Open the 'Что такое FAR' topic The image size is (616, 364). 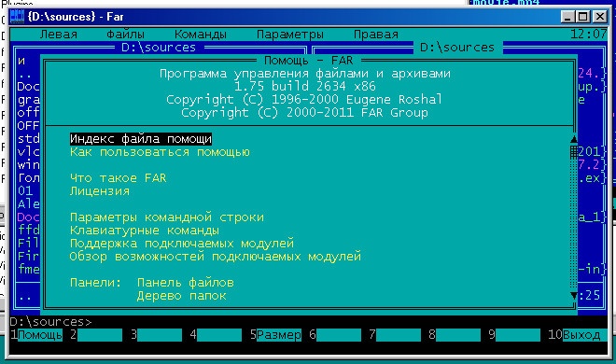coord(119,178)
